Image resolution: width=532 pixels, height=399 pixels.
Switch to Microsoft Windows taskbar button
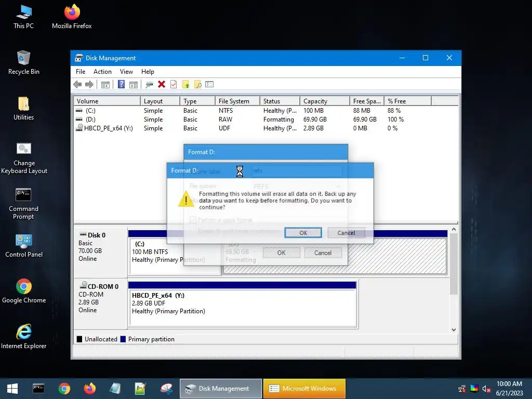(x=304, y=389)
